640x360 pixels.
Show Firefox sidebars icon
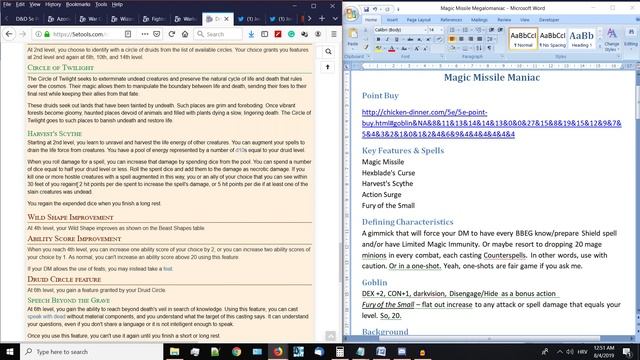pyautogui.click(x=264, y=34)
